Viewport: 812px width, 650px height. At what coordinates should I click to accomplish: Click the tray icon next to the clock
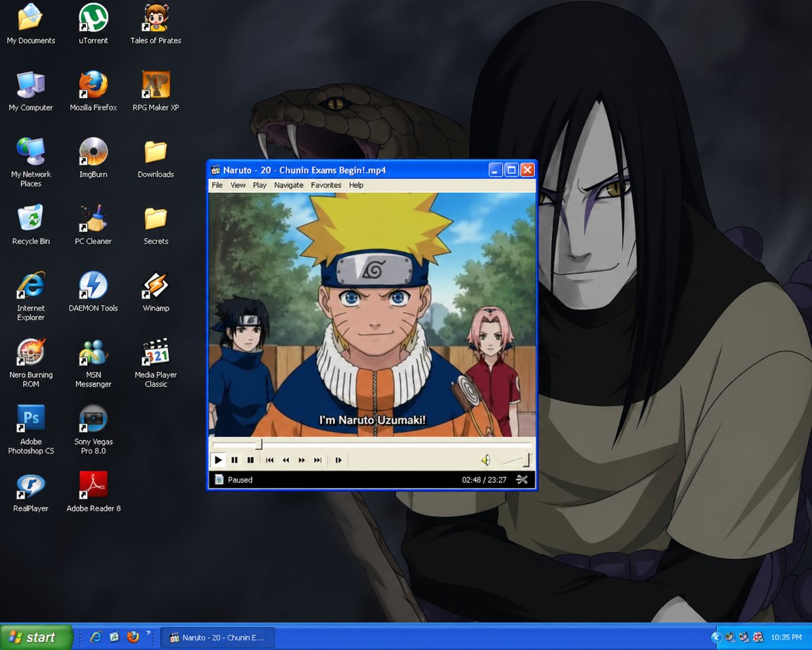(x=759, y=637)
